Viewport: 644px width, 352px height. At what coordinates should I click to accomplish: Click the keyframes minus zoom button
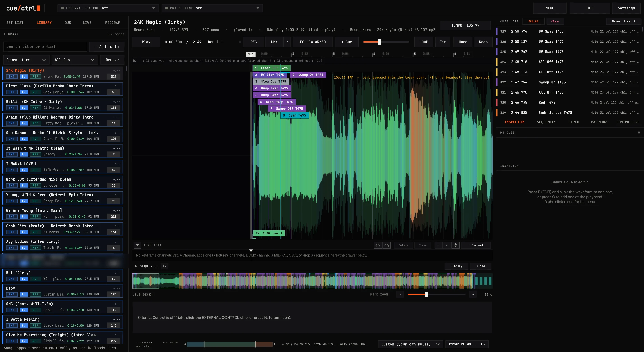(x=439, y=245)
